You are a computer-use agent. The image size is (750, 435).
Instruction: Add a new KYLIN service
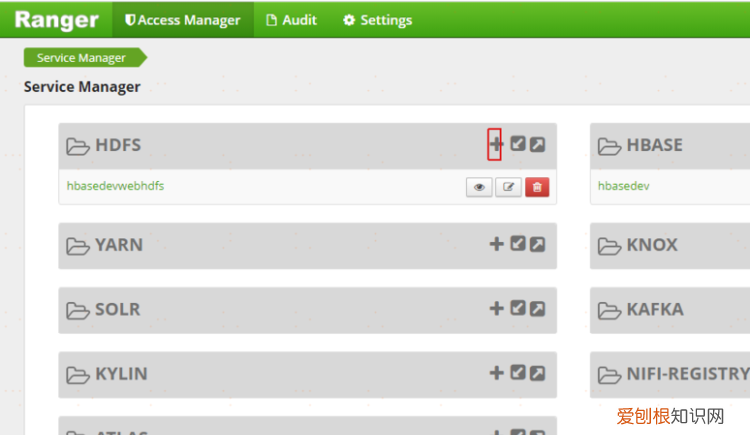point(496,373)
